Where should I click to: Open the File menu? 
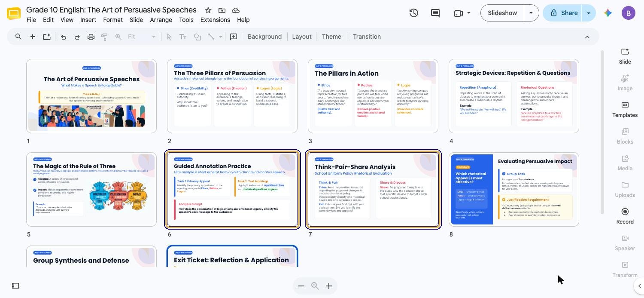point(31,20)
